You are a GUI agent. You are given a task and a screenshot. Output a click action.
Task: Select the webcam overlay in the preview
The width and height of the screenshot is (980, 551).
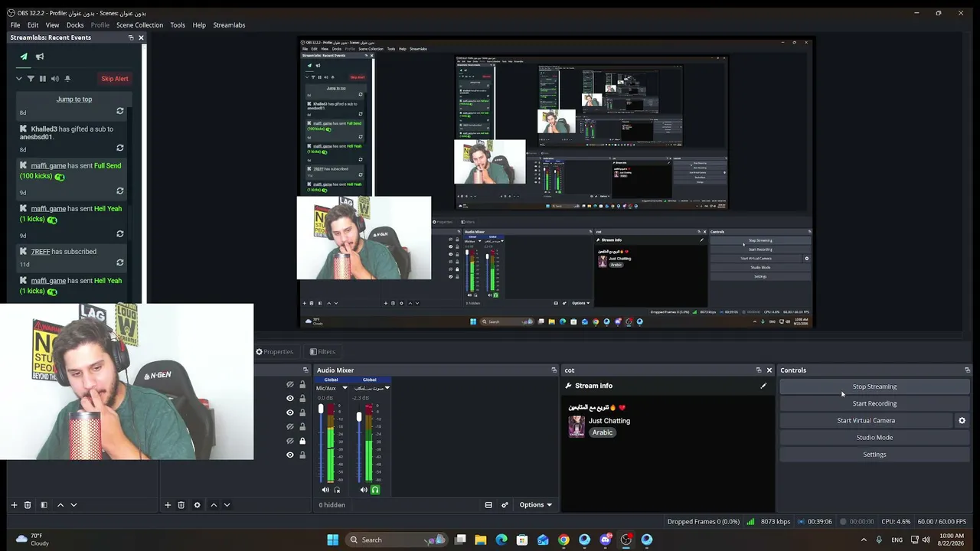tap(364, 238)
